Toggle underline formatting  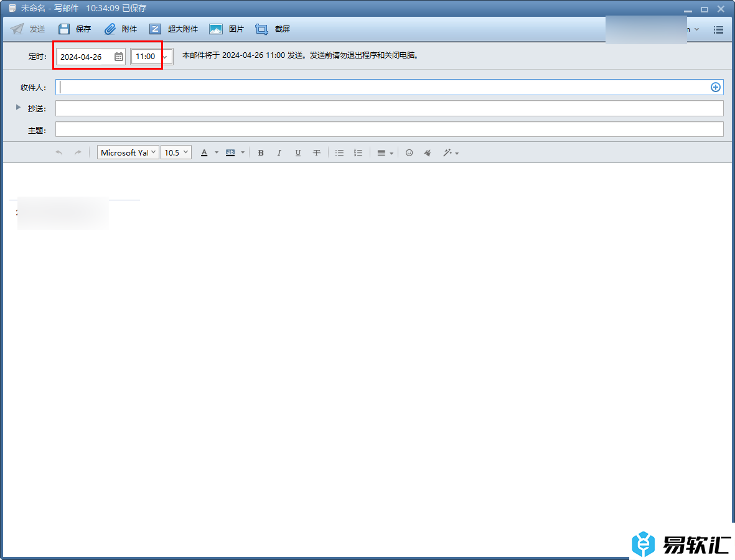tap(298, 153)
